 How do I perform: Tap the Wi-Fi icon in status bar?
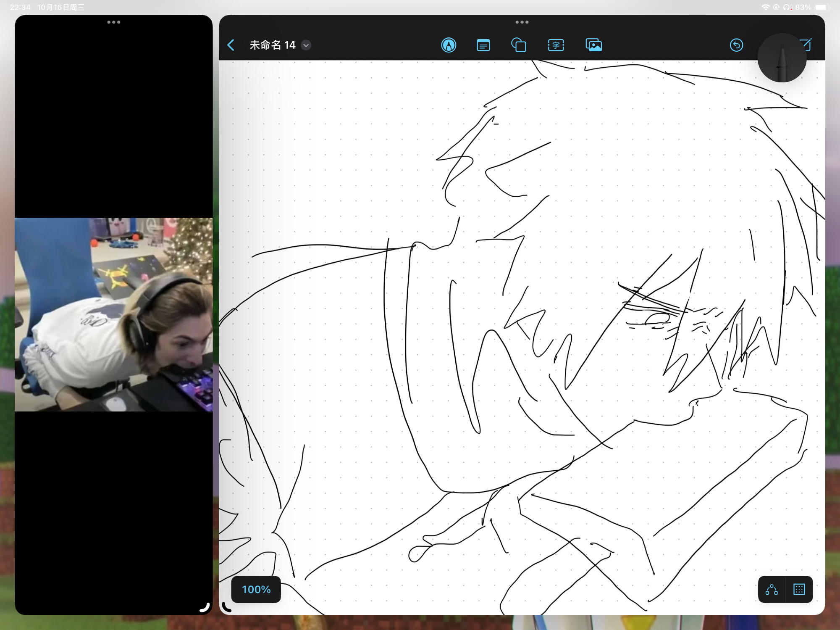[x=765, y=7]
